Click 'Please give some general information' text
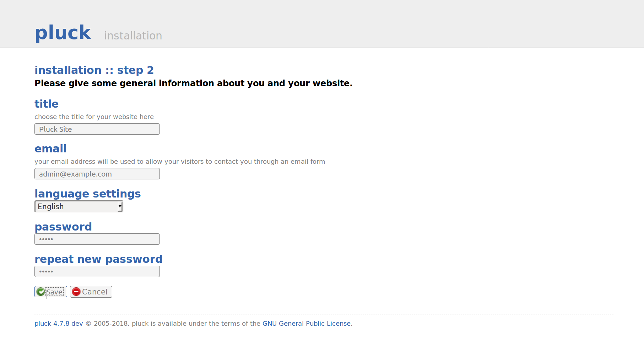 tap(194, 83)
